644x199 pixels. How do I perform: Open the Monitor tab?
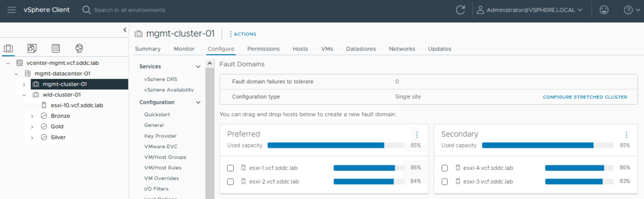184,49
